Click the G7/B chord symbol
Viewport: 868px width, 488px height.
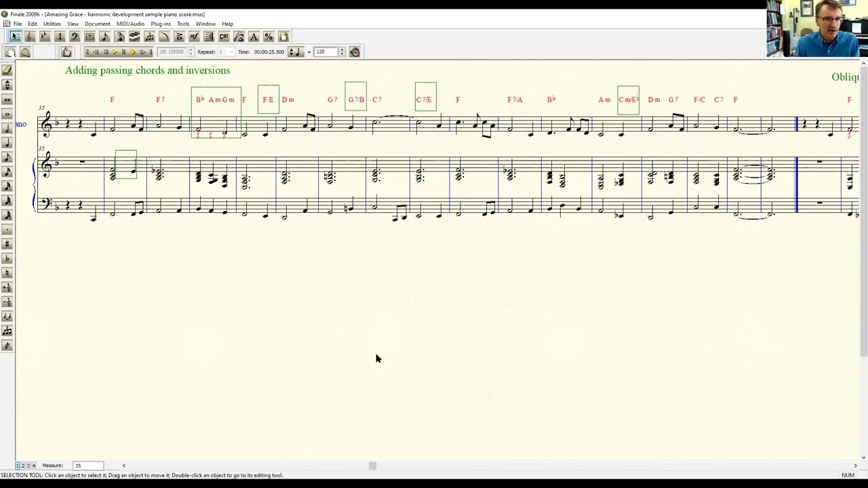356,100
